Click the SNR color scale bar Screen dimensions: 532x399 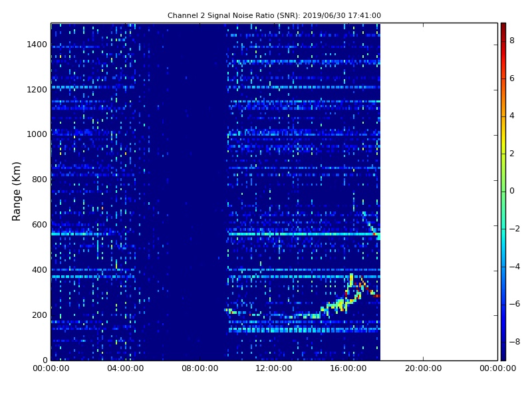[503, 192]
